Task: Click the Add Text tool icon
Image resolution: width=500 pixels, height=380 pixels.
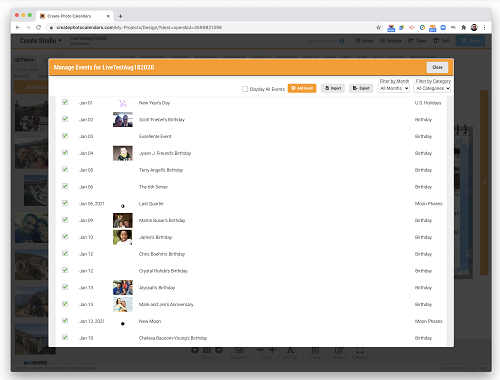Action: tap(290, 350)
